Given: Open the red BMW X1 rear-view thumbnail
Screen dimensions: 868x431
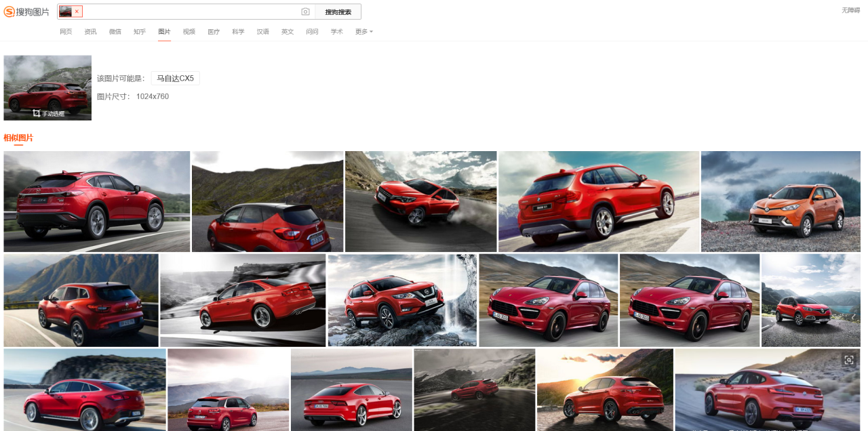Looking at the screenshot, I should coord(598,201).
